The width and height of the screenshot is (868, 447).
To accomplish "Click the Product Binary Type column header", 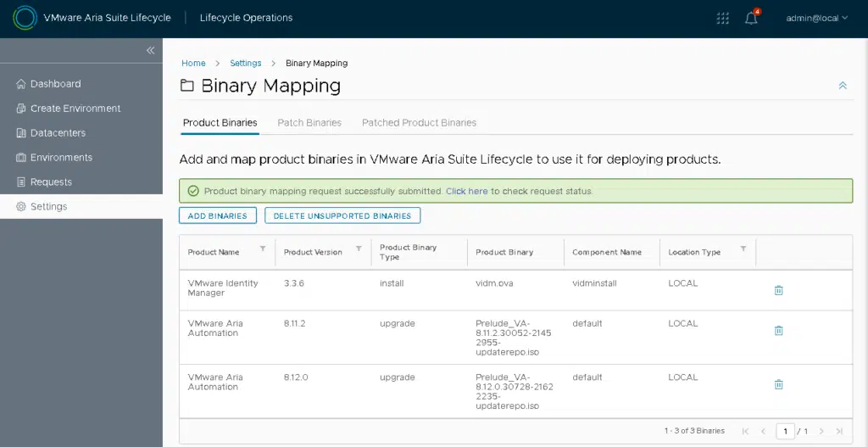I will 408,252.
